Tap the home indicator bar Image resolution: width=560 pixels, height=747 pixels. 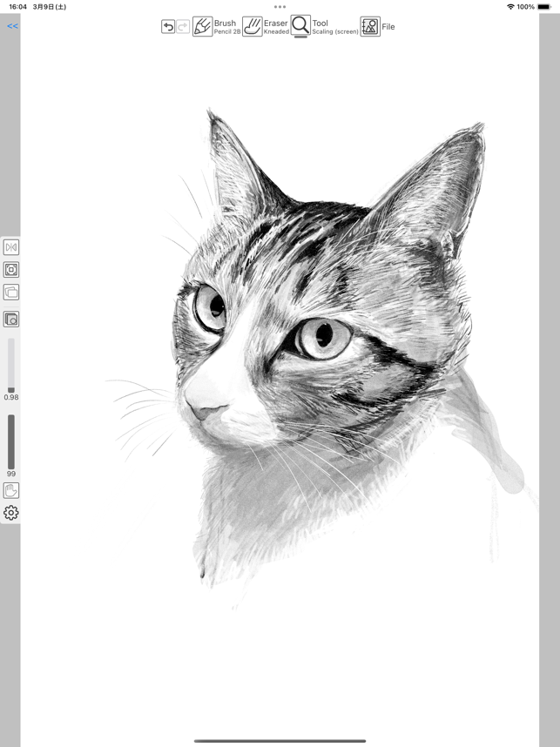click(280, 741)
